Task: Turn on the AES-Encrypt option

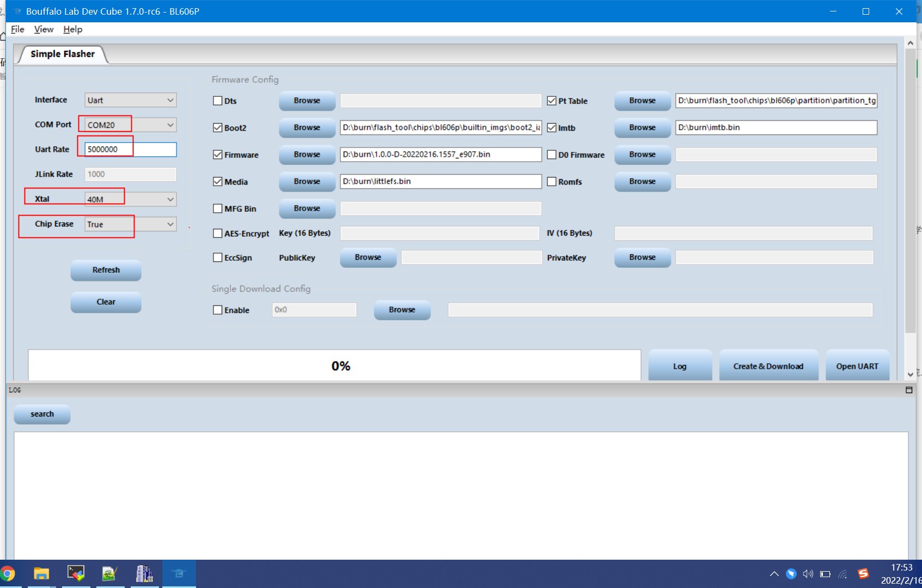Action: pos(218,234)
